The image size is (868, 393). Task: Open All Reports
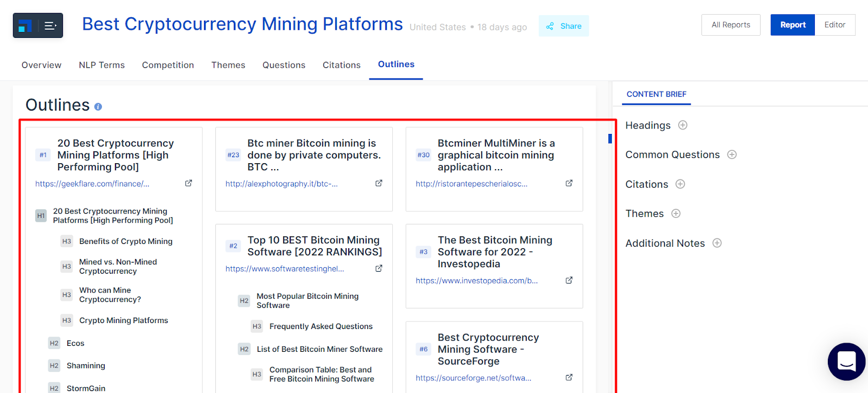tap(731, 25)
